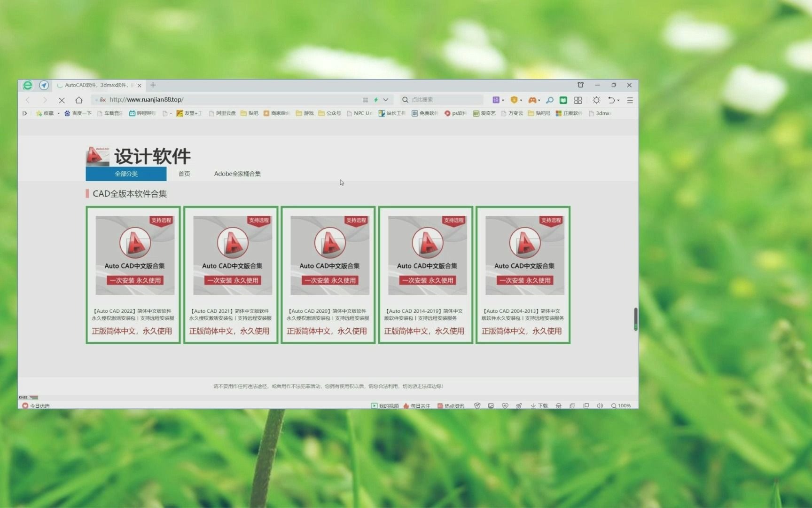Expand the game controller dropdown arrow
The height and width of the screenshot is (508, 812).
[x=539, y=100]
